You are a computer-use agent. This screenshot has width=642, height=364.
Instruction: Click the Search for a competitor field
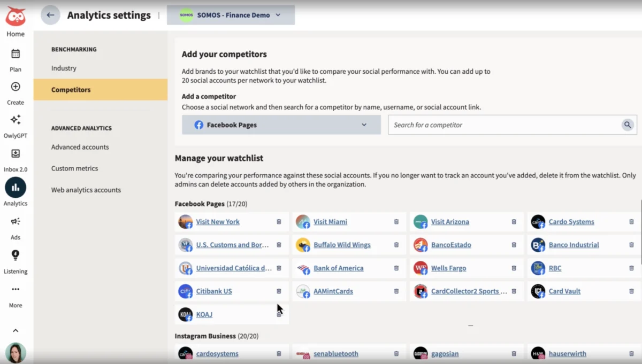tap(505, 125)
